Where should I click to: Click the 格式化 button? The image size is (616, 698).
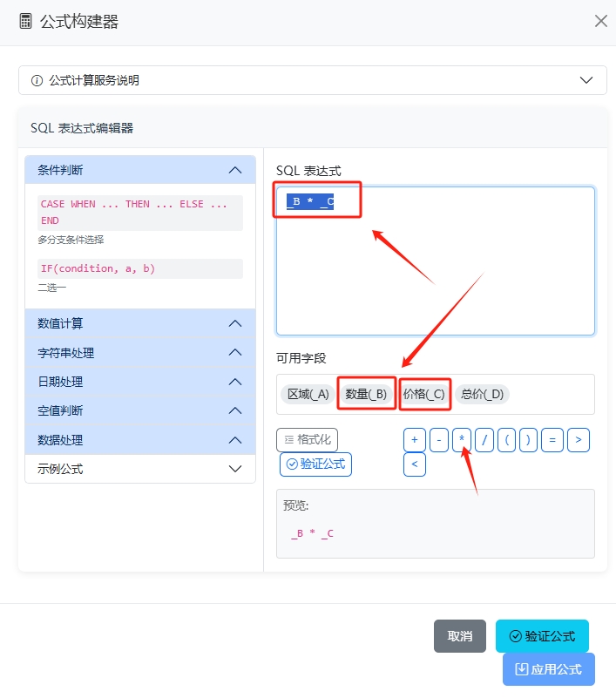point(307,440)
